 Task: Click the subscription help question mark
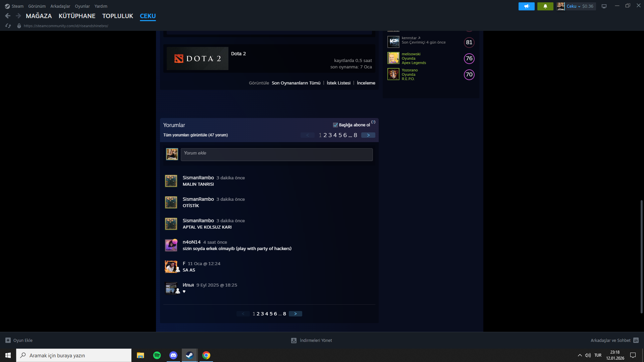coord(373,122)
